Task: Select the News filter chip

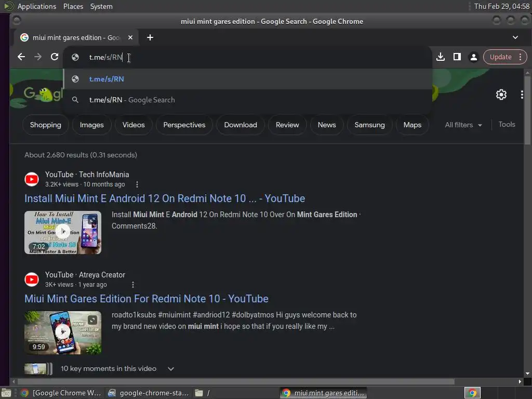Action: [x=327, y=125]
